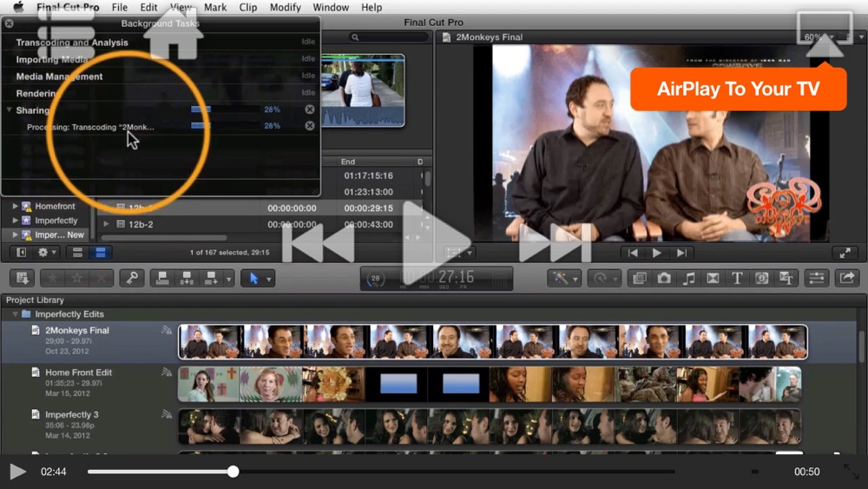Click the Processing Transcoding progress bar
The height and width of the screenshot is (489, 868).
[225, 126]
